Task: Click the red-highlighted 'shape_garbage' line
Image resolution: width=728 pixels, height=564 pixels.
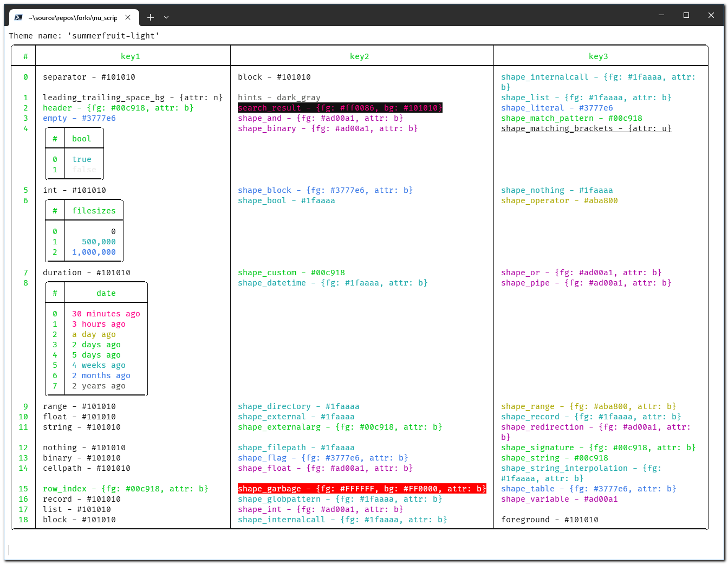Action: [x=362, y=489]
